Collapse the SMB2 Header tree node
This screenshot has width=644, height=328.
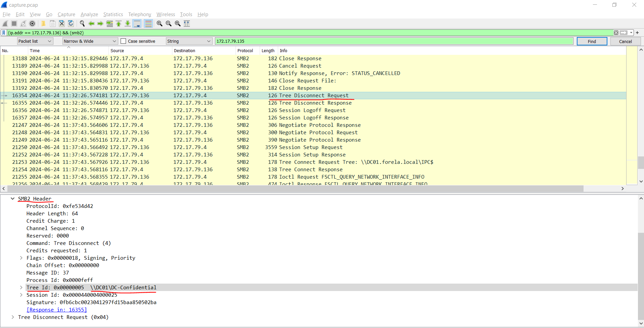[13, 199]
